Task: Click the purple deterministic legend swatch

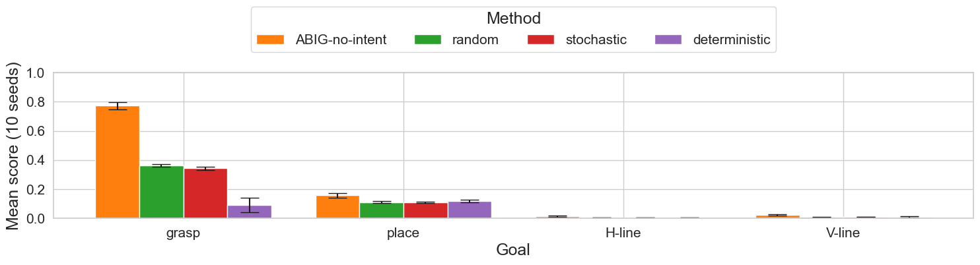Action: (668, 40)
